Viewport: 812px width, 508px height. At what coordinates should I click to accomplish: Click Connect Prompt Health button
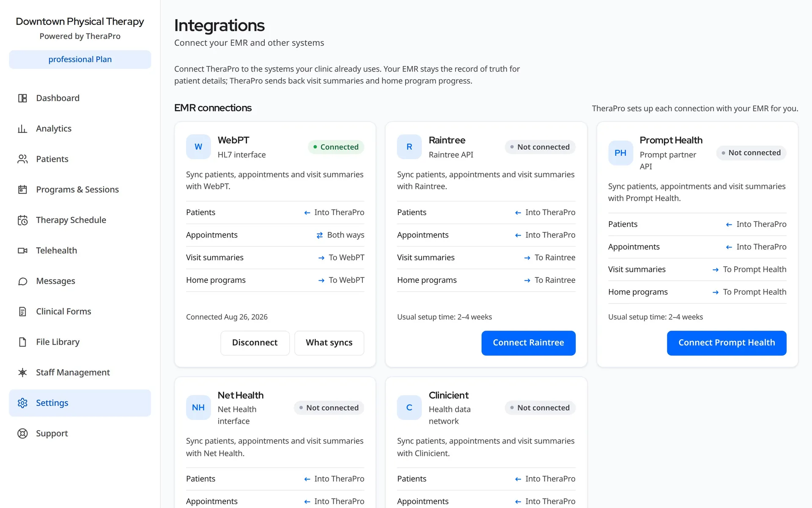727,343
